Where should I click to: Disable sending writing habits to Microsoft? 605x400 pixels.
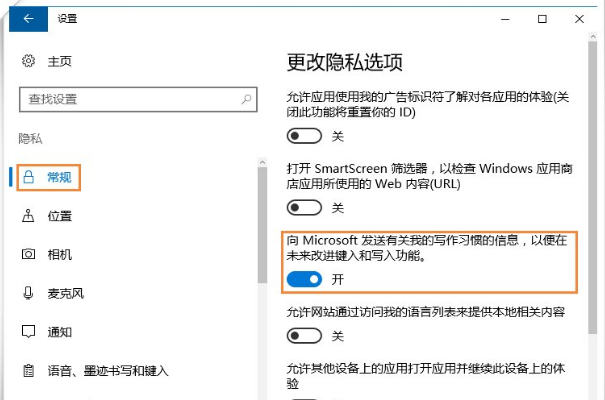(304, 279)
